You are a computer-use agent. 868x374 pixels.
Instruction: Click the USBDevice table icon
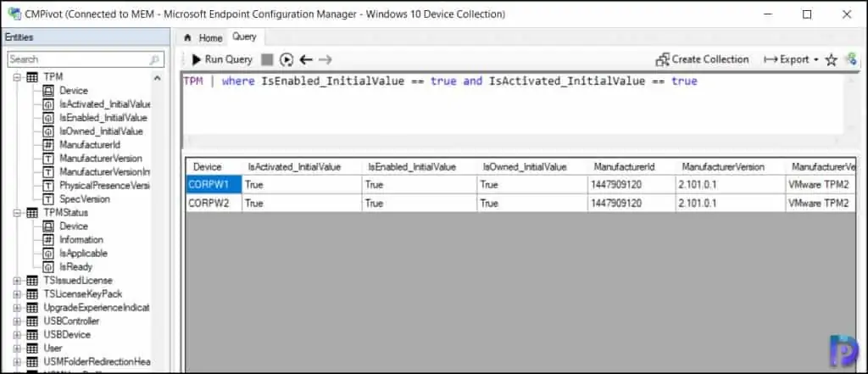tap(33, 335)
